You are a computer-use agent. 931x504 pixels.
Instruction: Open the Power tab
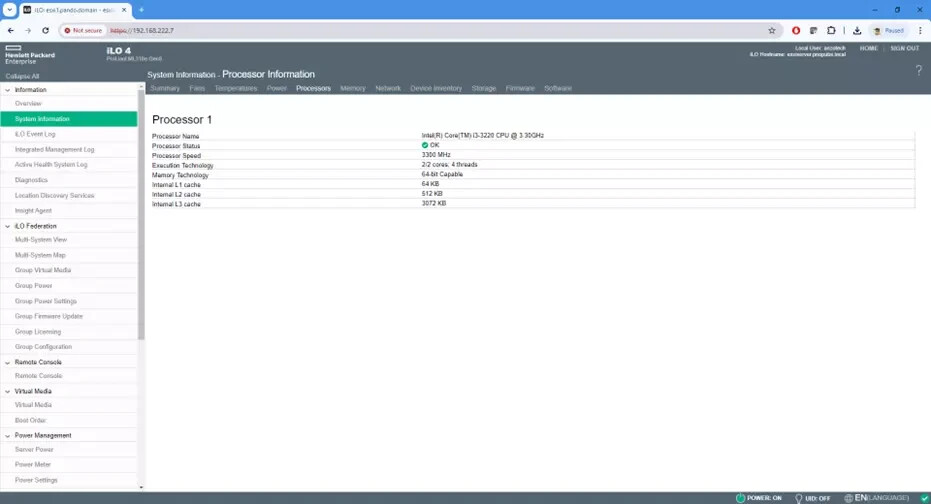pyautogui.click(x=277, y=88)
